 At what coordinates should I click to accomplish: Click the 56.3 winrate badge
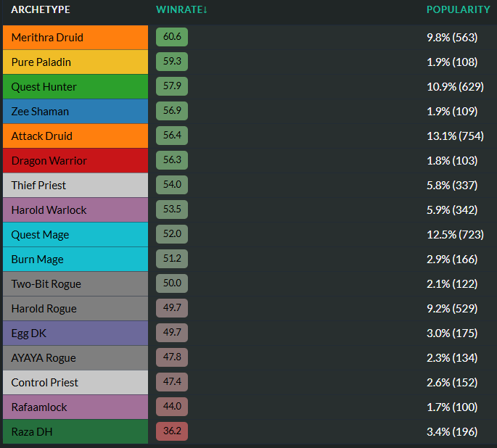[172, 160]
